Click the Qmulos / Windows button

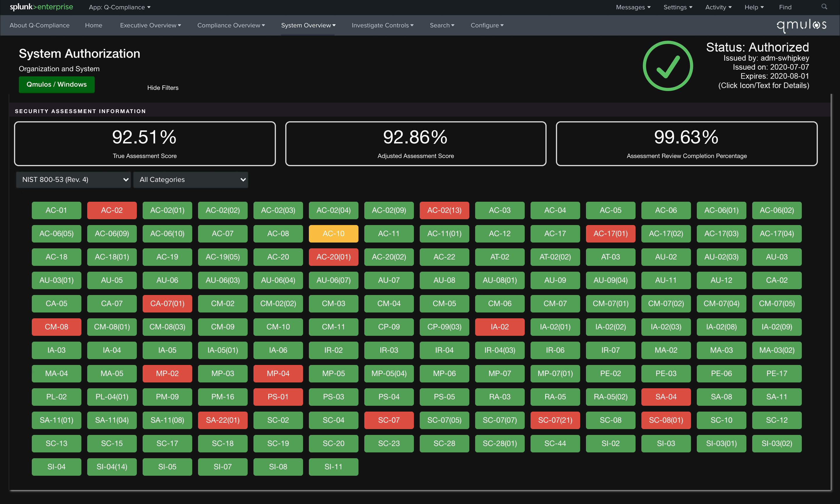[56, 84]
